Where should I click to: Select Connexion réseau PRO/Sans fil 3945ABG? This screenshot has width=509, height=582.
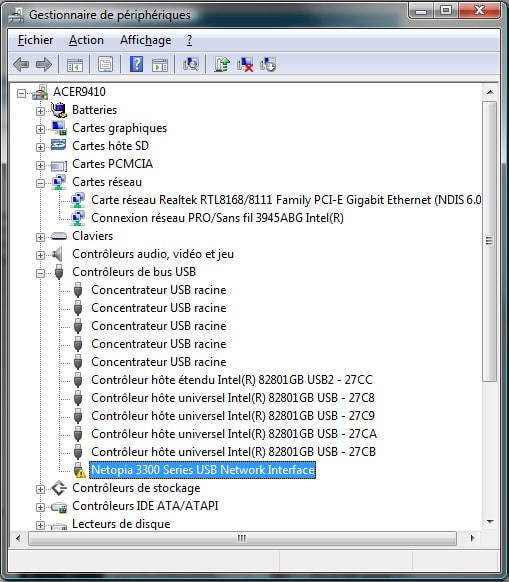coord(217,218)
